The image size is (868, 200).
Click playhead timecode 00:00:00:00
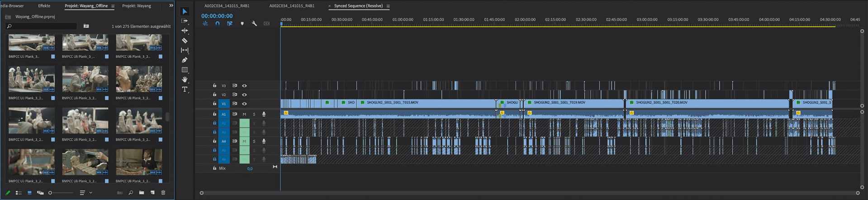click(x=217, y=16)
